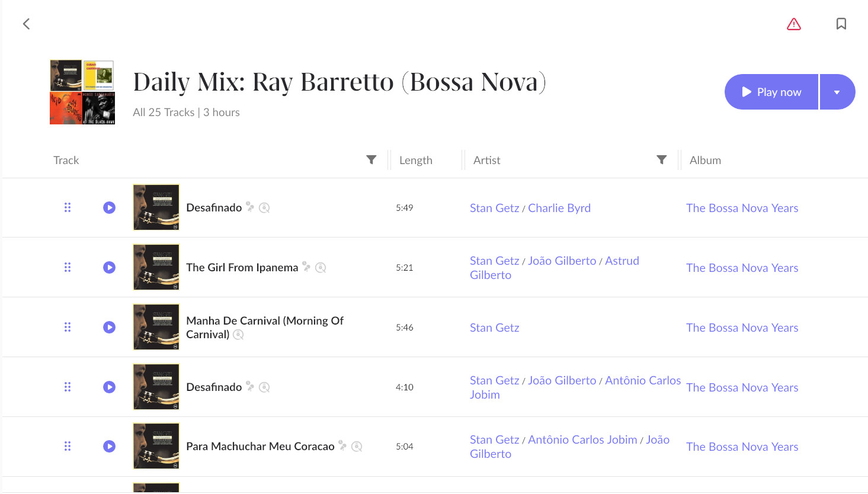The width and height of the screenshot is (868, 494).
Task: Sort by the Track column header
Action: (x=66, y=160)
